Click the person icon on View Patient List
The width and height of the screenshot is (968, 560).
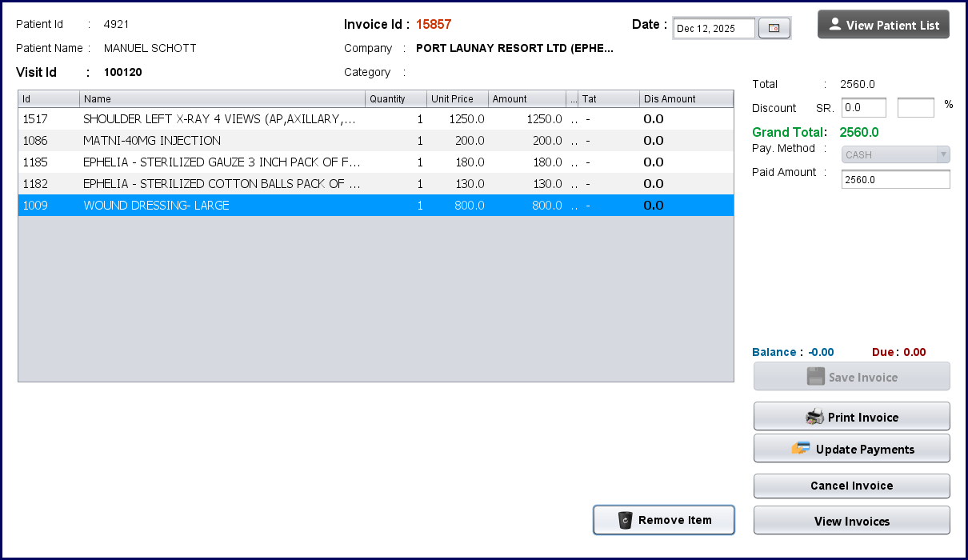835,25
